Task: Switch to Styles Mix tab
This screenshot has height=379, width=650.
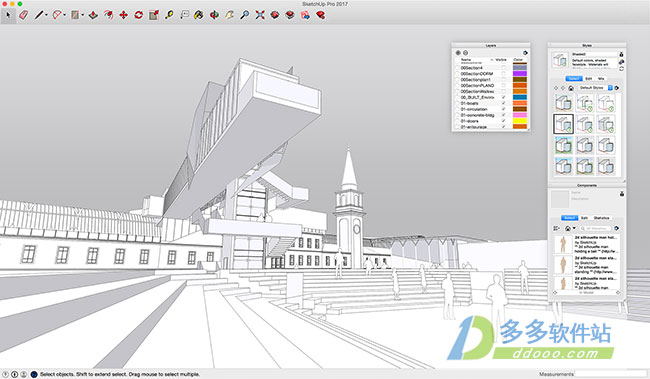Action: tap(601, 78)
